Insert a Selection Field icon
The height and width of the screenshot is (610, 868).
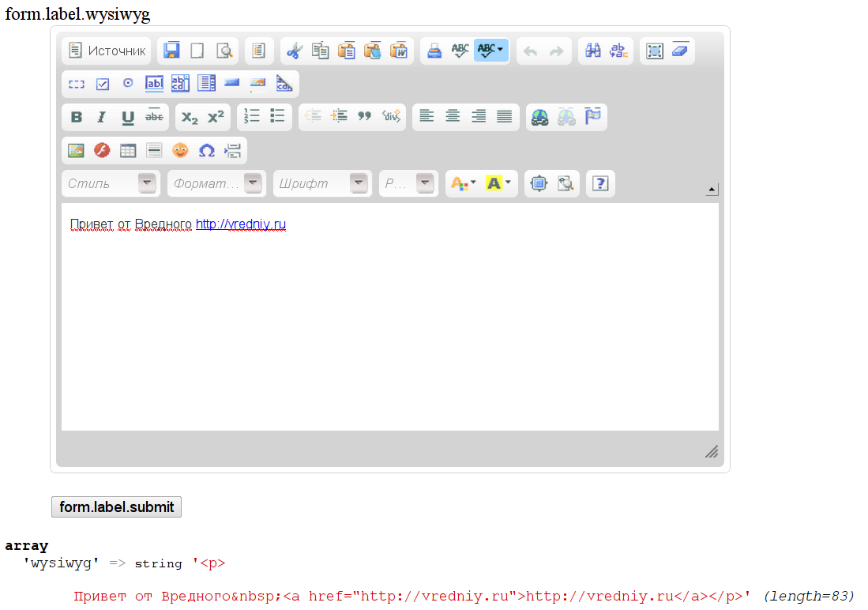point(206,84)
